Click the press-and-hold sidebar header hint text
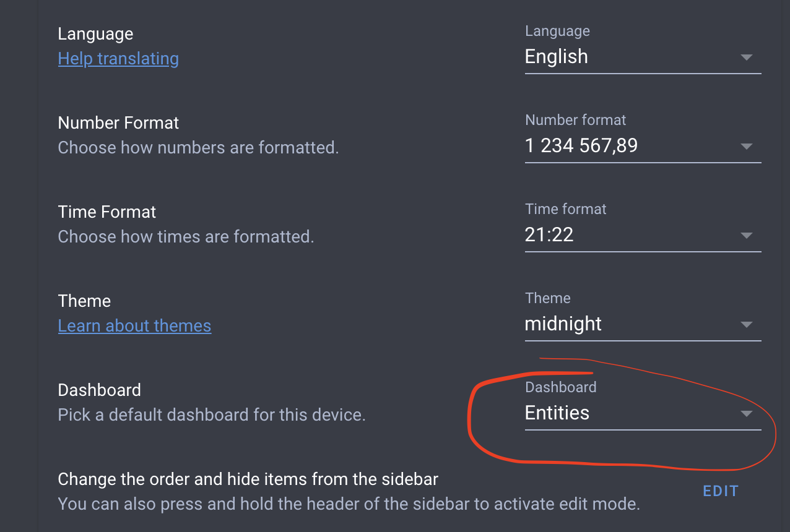Viewport: 790px width, 532px height. [x=349, y=504]
